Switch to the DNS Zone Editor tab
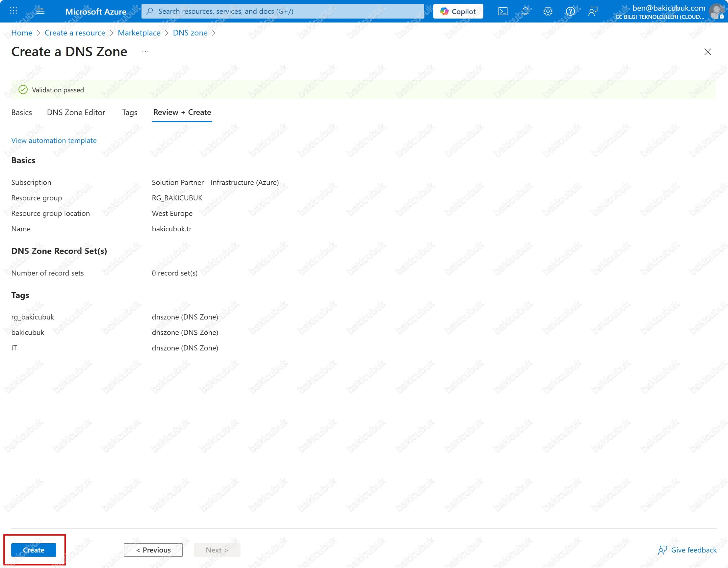 pyautogui.click(x=76, y=112)
